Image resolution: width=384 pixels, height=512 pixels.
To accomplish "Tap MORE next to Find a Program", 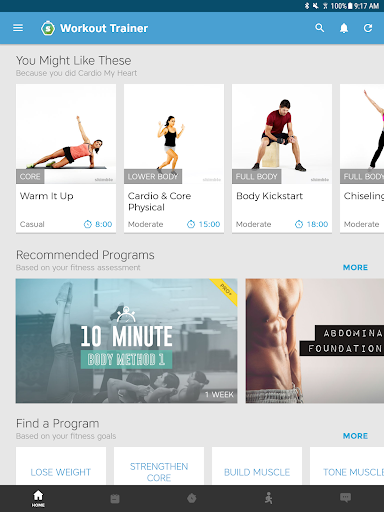I will [x=355, y=436].
